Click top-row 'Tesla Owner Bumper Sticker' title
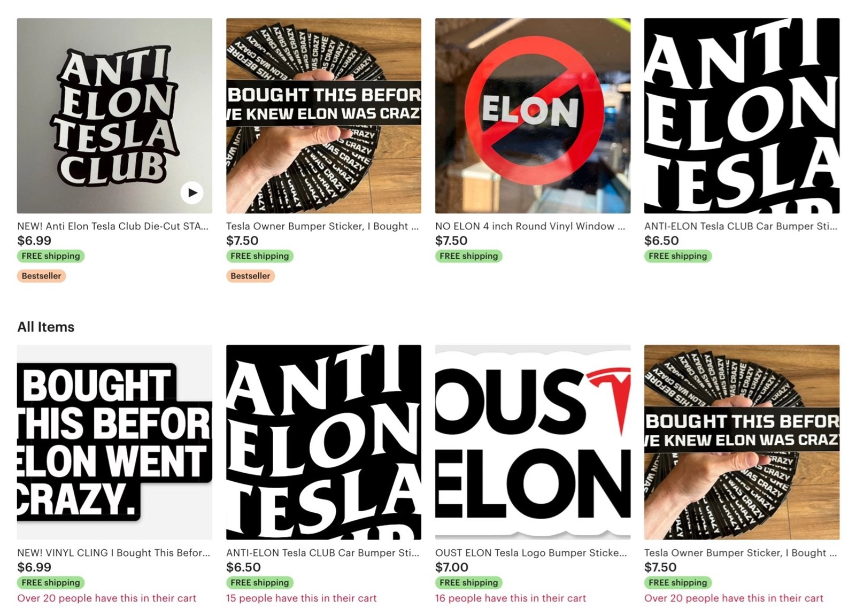 click(322, 226)
